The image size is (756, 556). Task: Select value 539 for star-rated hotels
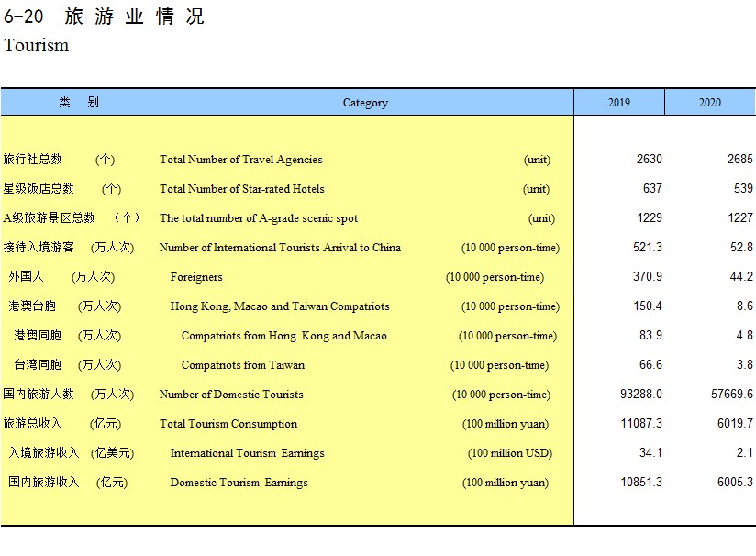coord(743,189)
